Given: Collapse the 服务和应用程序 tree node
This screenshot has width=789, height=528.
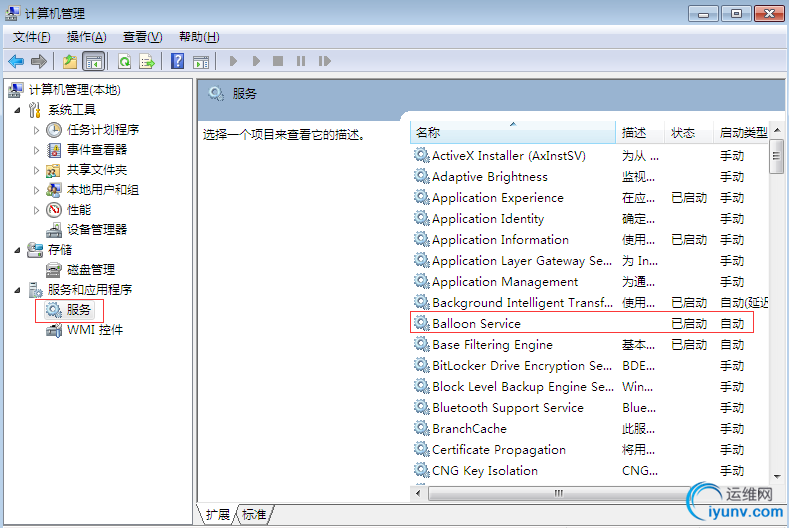Looking at the screenshot, I should click(17, 290).
